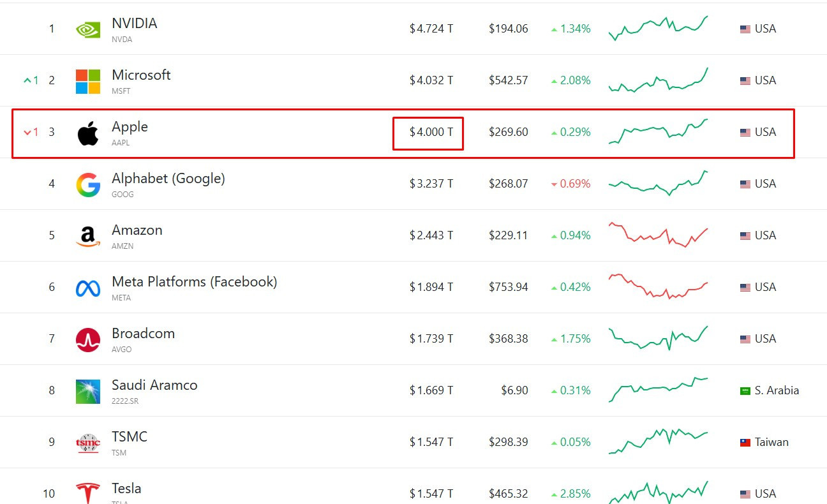Click the Tesla logo icon

pos(88,493)
